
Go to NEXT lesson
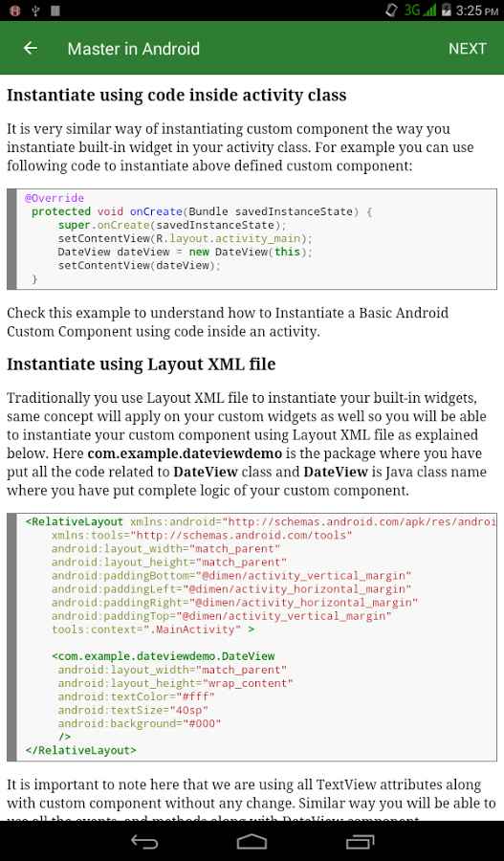(x=468, y=49)
